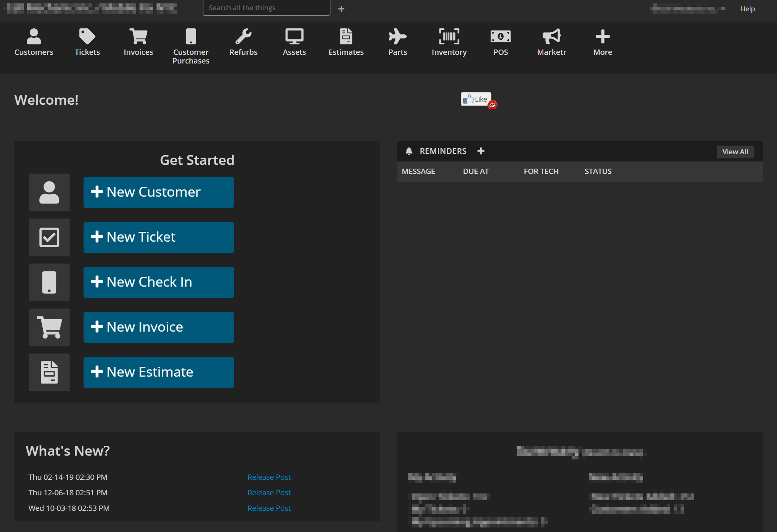Click the New Customer button
Viewport: 777px width, 532px height.
pyautogui.click(x=159, y=192)
